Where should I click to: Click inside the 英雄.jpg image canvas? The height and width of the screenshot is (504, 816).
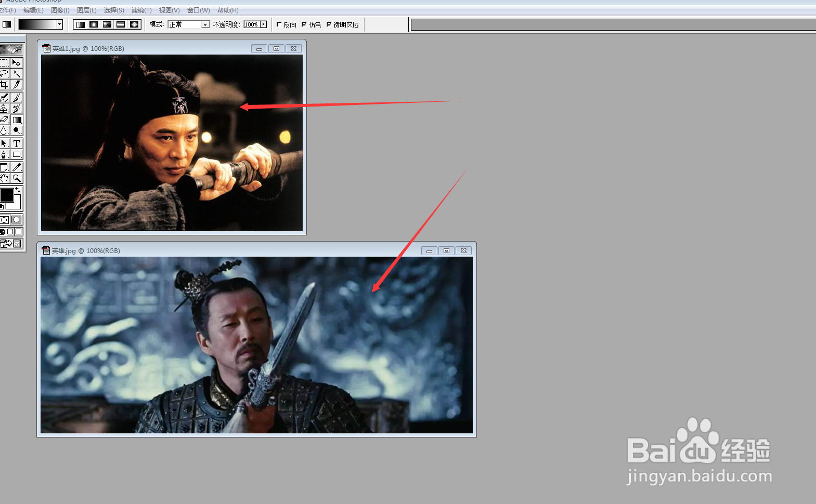256,345
